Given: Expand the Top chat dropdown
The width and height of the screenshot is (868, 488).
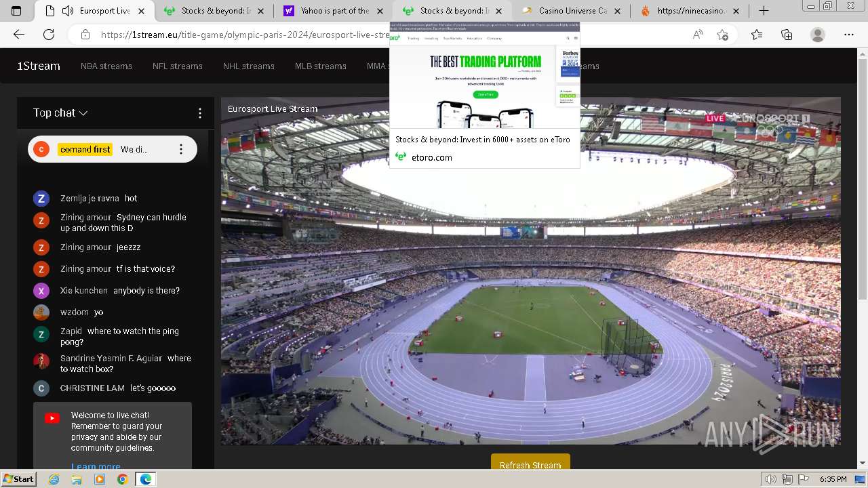Looking at the screenshot, I should (60, 113).
